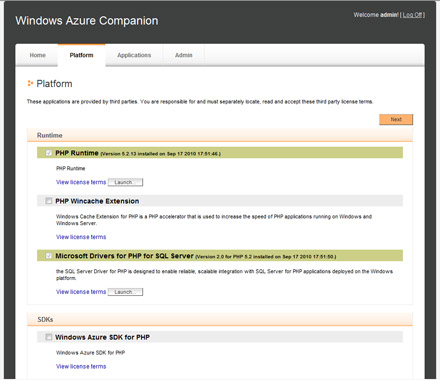Go to the Admin tab

[184, 55]
